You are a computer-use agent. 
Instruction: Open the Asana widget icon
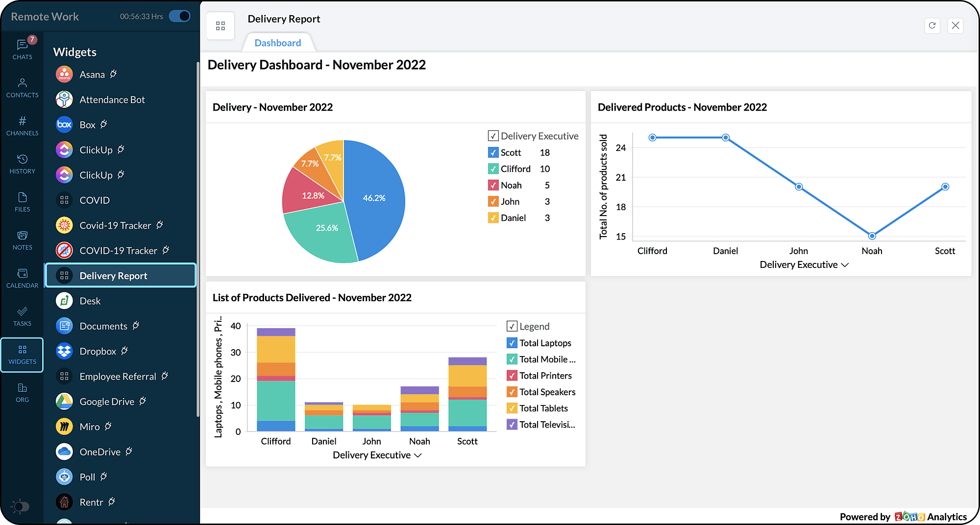tap(64, 74)
